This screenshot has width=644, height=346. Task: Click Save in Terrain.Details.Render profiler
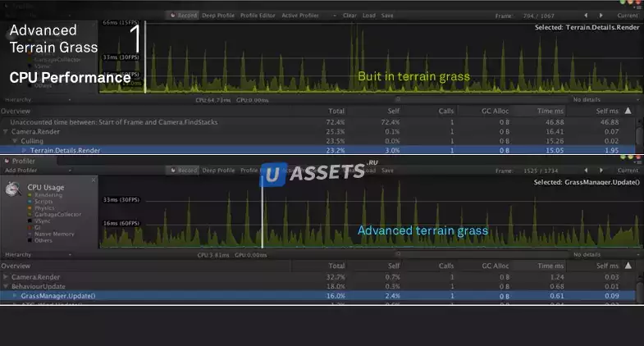click(387, 16)
